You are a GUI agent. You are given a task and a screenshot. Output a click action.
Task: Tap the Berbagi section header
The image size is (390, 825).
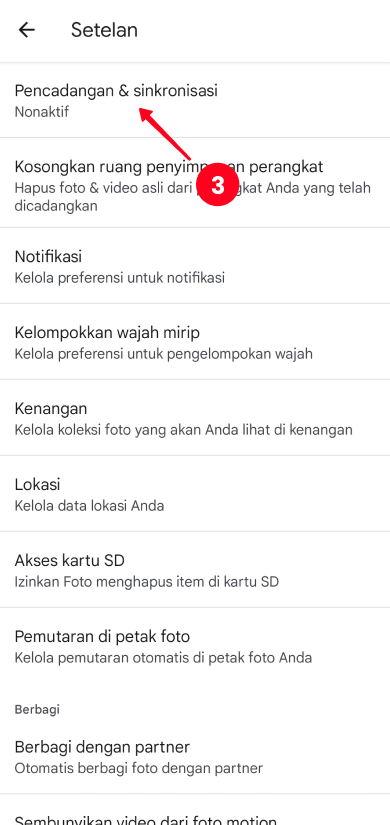[37, 709]
